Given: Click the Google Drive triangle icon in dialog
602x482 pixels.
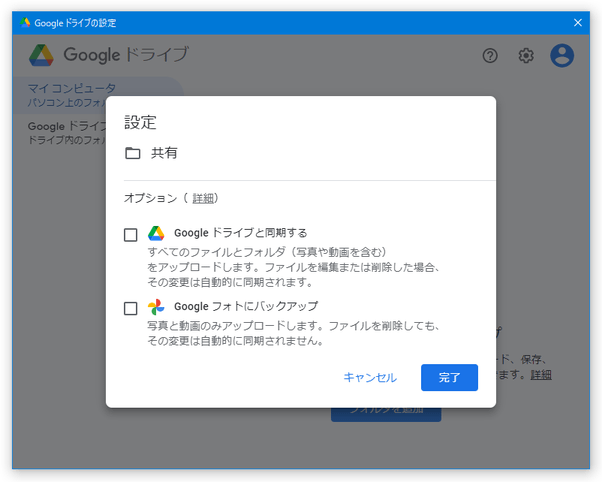Looking at the screenshot, I should (x=156, y=233).
